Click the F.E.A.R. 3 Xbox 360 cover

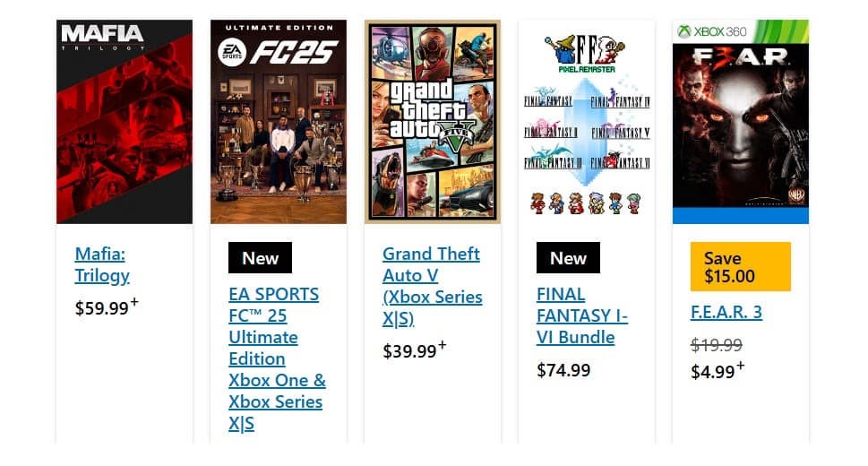pyautogui.click(x=741, y=122)
